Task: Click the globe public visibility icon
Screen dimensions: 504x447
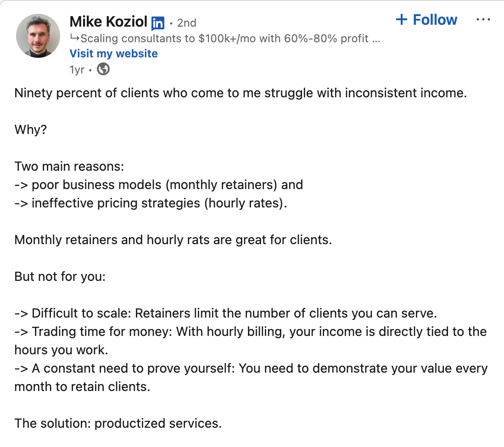Action: pos(103,69)
